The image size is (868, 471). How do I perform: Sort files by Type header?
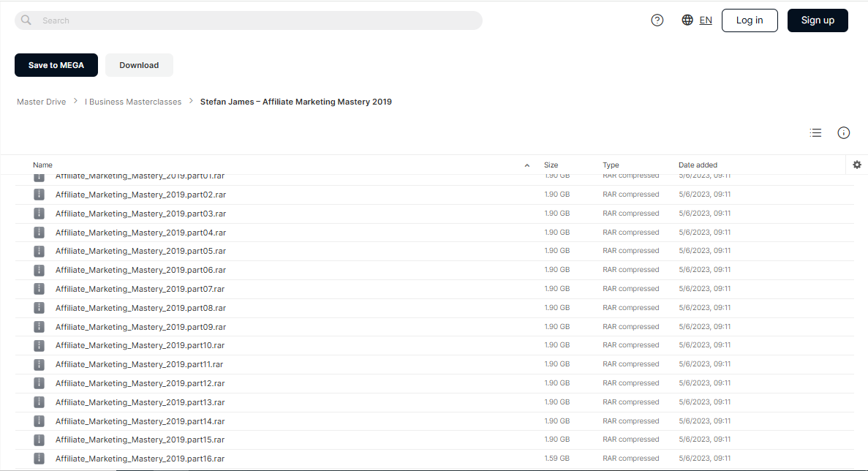tap(611, 165)
